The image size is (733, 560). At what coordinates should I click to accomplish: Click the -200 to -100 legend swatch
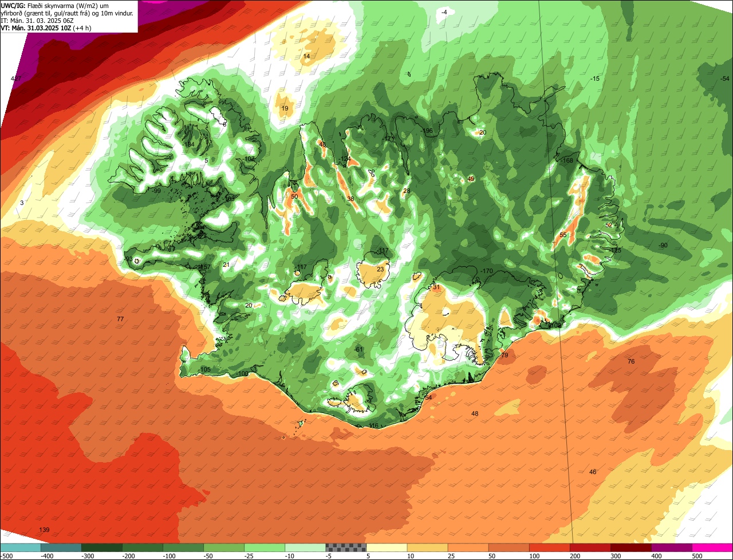(143, 547)
